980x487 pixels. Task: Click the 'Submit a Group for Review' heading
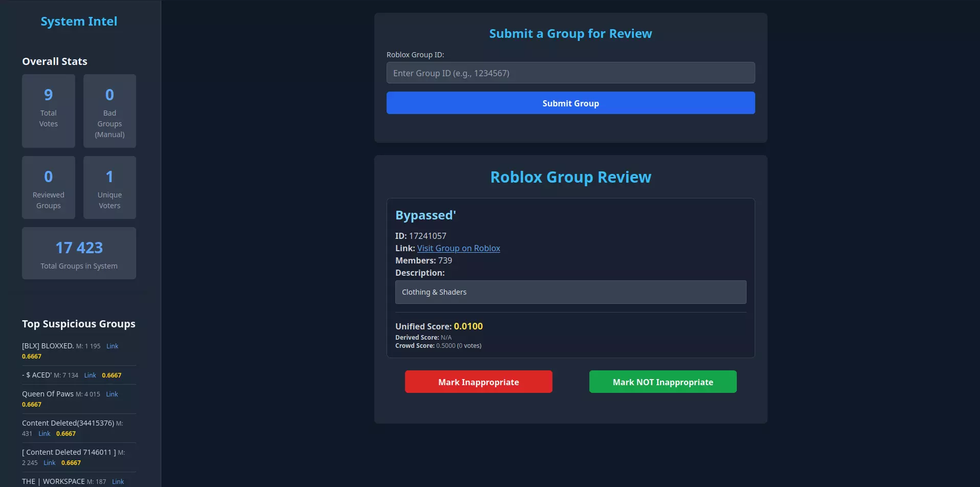tap(570, 34)
